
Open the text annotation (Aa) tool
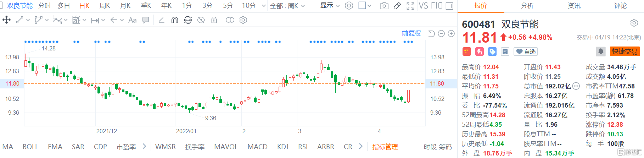132,20
